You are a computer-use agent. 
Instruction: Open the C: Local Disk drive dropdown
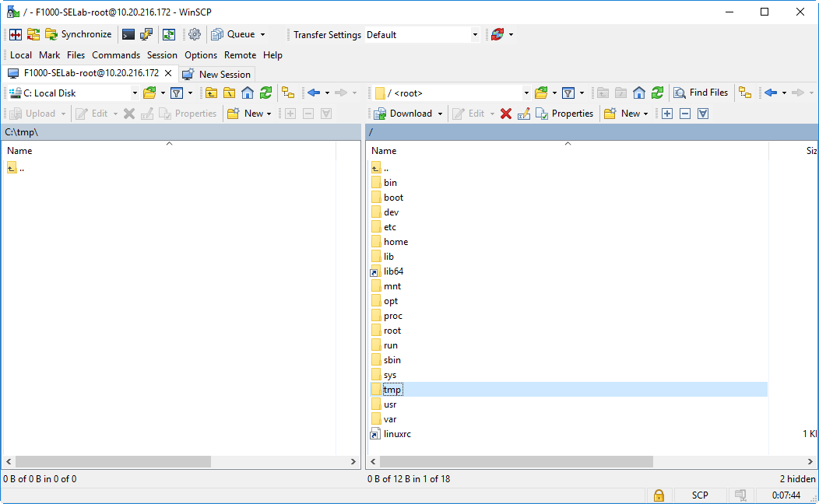(134, 93)
